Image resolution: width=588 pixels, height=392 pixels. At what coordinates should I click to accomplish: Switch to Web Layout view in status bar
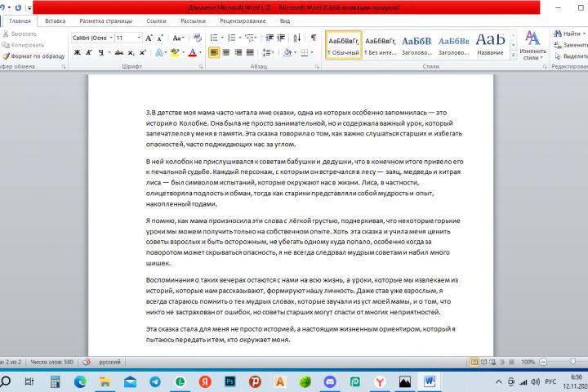tap(492, 362)
